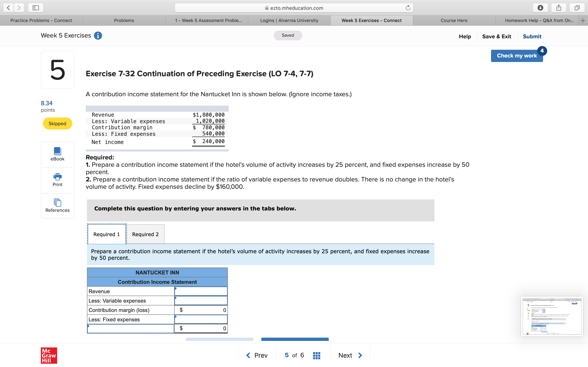
Task: Show all tabs with the tab overview icon
Action: click(x=577, y=8)
